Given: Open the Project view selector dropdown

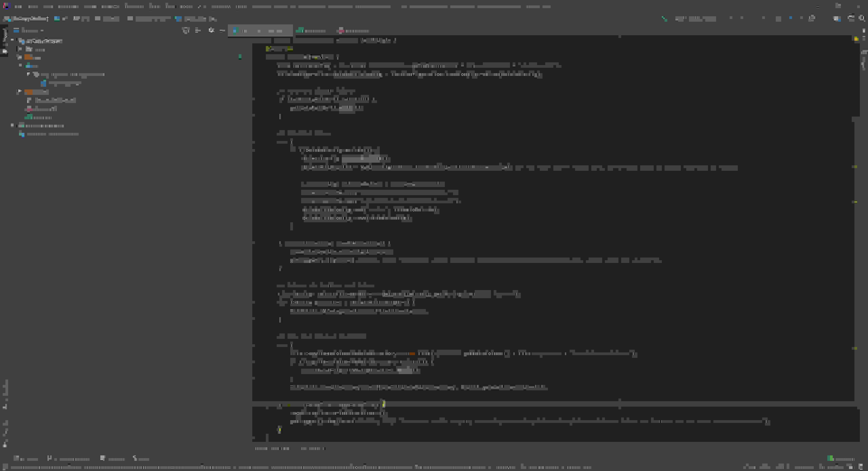Looking at the screenshot, I should coord(28,30).
